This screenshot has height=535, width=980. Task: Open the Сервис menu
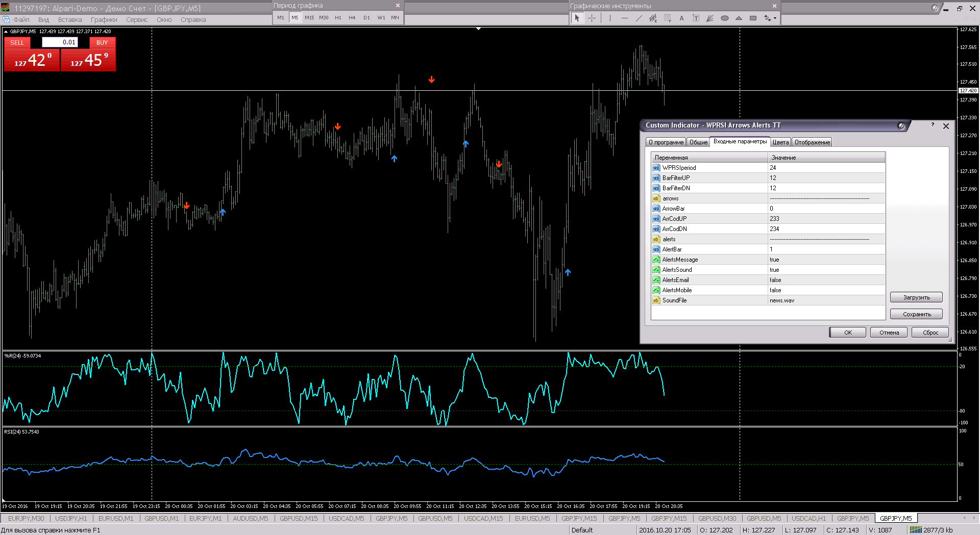coord(137,20)
